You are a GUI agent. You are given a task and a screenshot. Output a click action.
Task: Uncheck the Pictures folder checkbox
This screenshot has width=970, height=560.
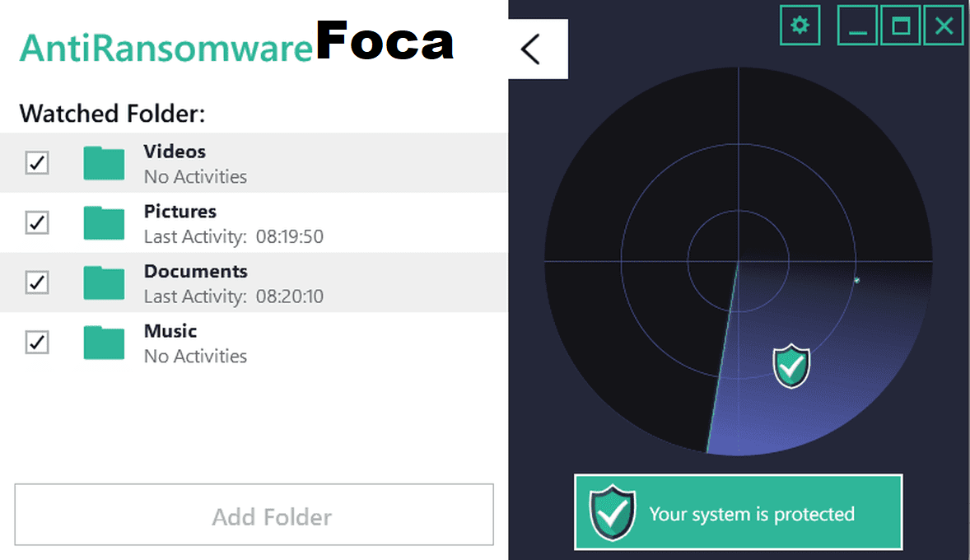(37, 222)
